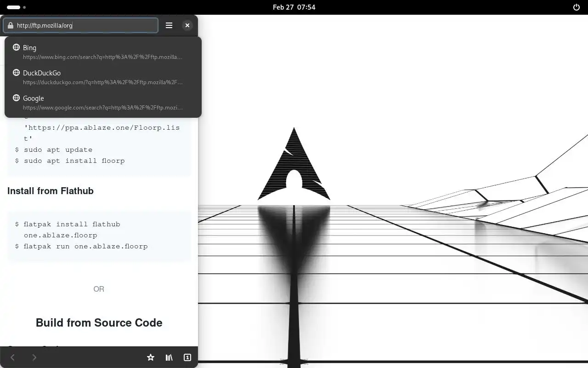Image resolution: width=588 pixels, height=368 pixels.
Task: Click the 'https://ppa.ablaze.one/Floorp.lis' text
Action: click(x=102, y=127)
